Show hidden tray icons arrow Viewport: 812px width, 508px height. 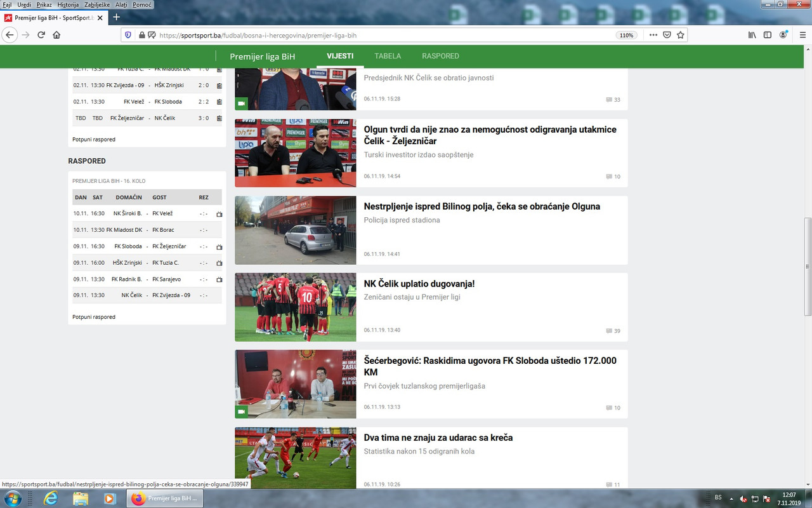coord(731,499)
